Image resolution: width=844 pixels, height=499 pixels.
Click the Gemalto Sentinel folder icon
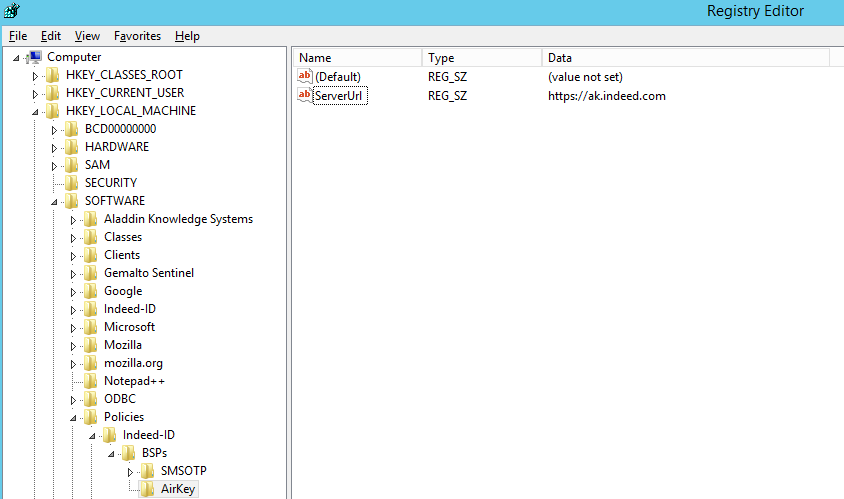(91, 273)
